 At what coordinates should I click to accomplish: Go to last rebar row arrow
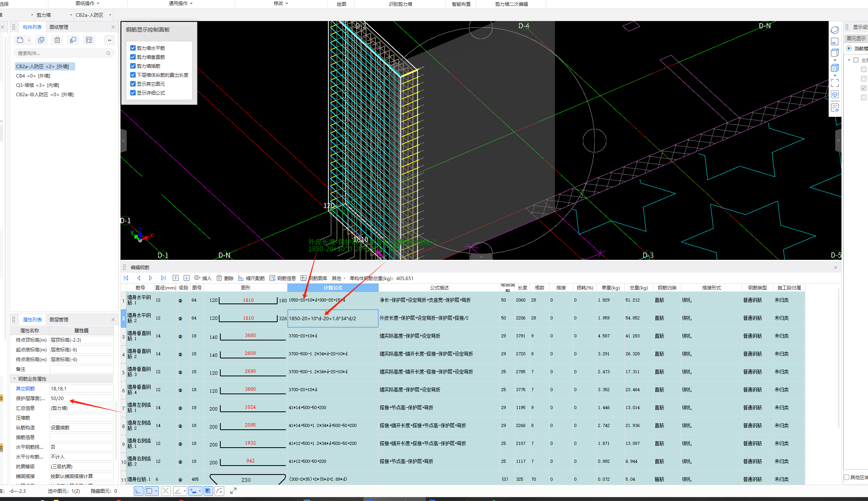coord(163,278)
